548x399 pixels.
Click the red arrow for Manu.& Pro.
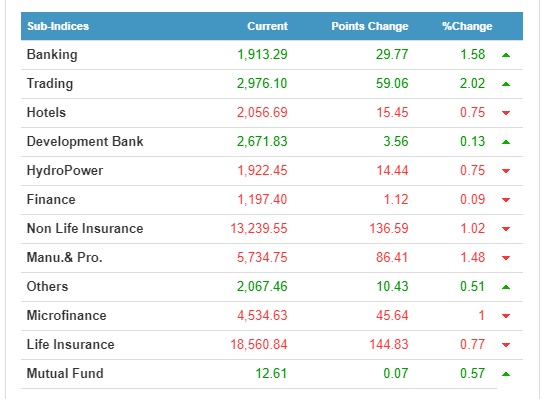coord(506,258)
